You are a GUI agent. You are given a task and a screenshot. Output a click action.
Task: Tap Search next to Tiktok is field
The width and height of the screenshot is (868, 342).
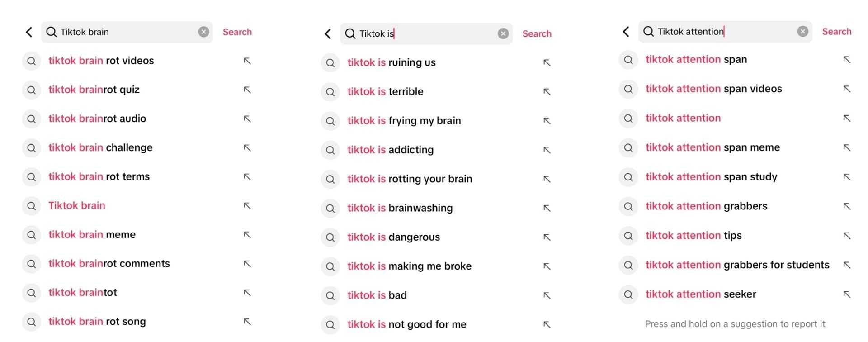coord(537,33)
